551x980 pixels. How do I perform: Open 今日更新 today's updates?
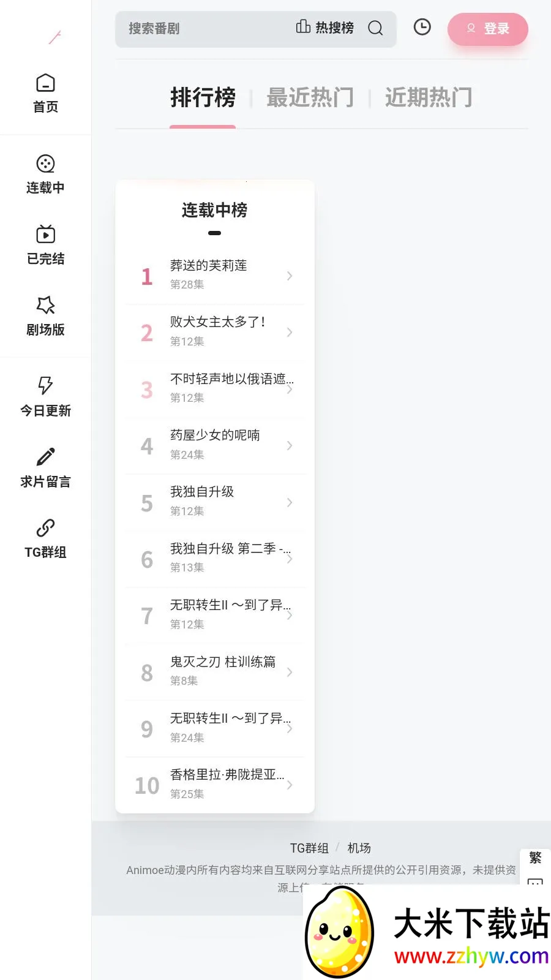tap(45, 386)
